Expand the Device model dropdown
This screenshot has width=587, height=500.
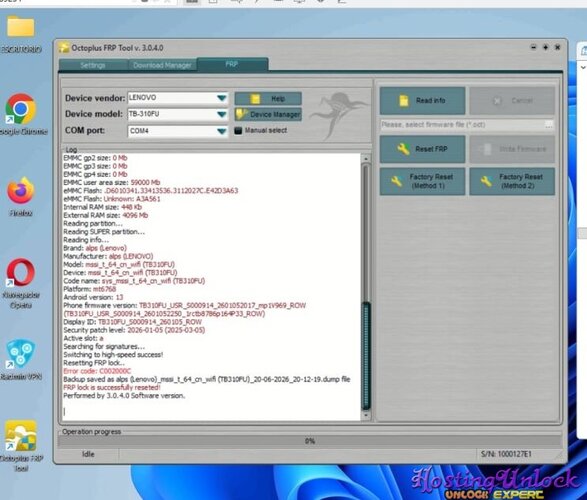222,114
